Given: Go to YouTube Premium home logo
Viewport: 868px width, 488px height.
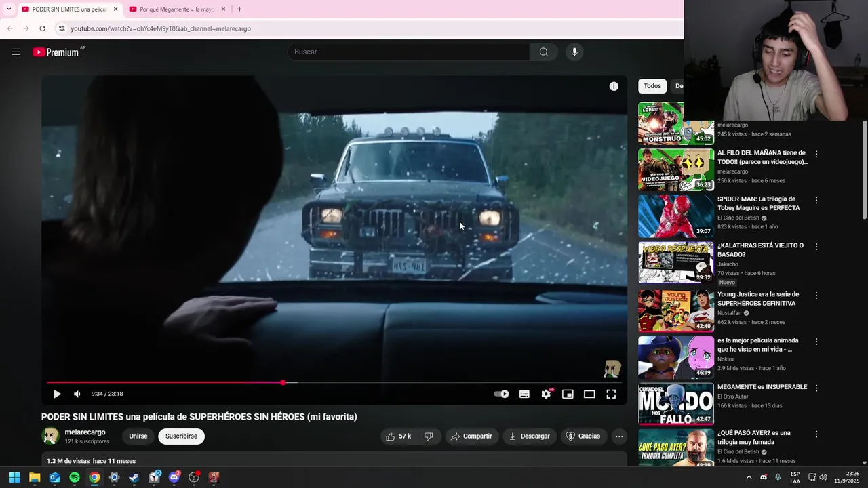Looking at the screenshot, I should pos(56,52).
